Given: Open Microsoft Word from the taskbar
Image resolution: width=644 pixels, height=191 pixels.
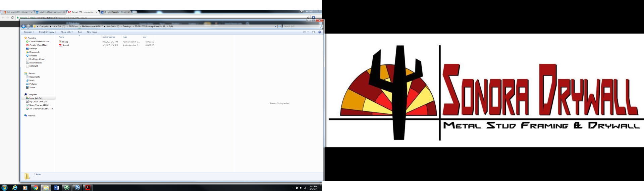Looking at the screenshot, I should tap(56, 188).
